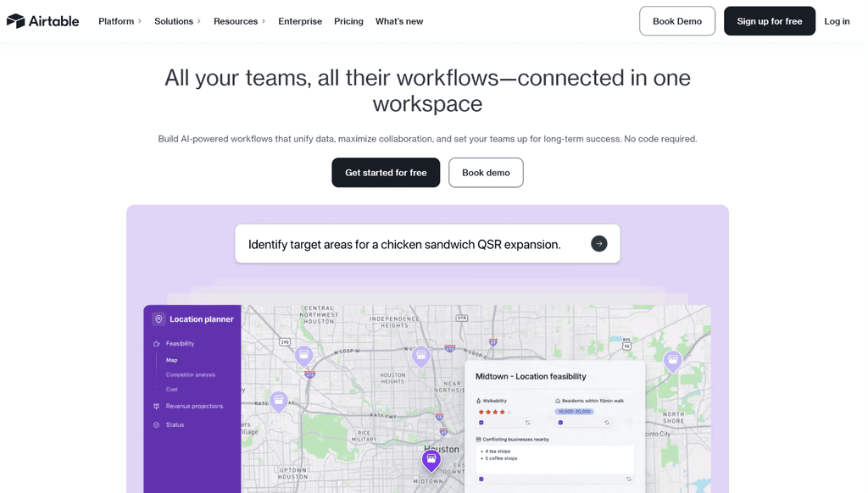Click map pin above North Shore
Viewport: 868px width, 493px height.
click(x=672, y=362)
